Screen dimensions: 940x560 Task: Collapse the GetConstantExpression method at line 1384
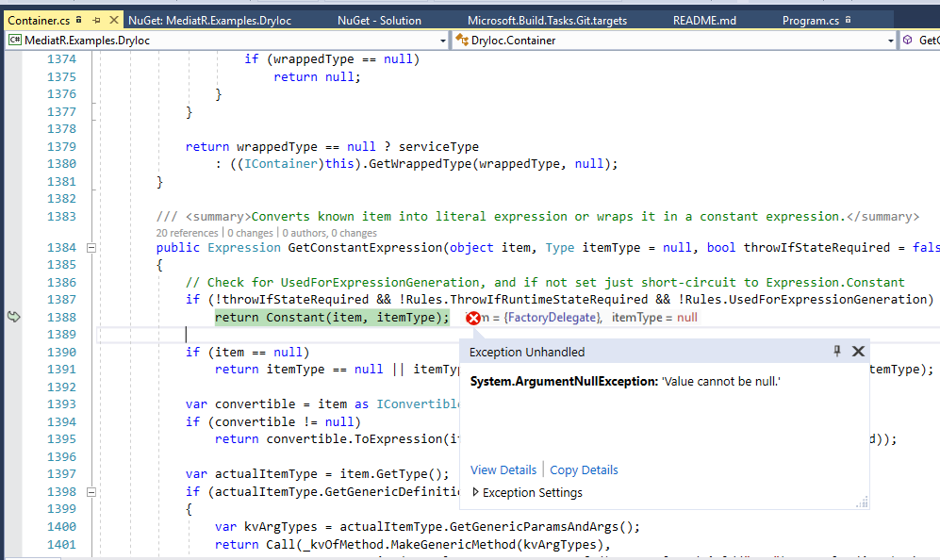(91, 247)
